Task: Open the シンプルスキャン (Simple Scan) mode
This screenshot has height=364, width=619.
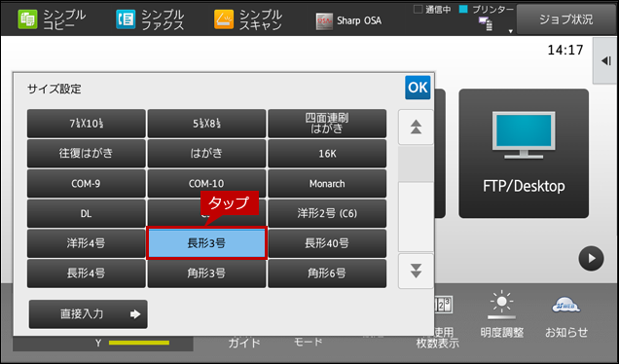Action: 248,19
